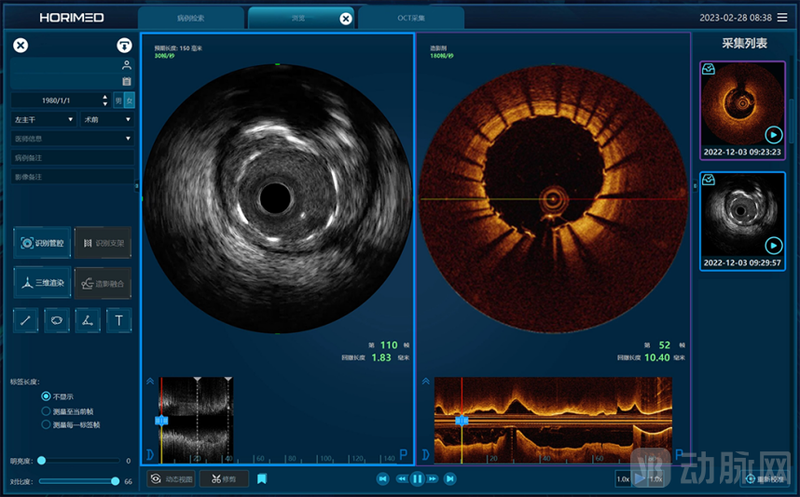
Task: Close the patient info panel with X icon
Action: click(20, 45)
